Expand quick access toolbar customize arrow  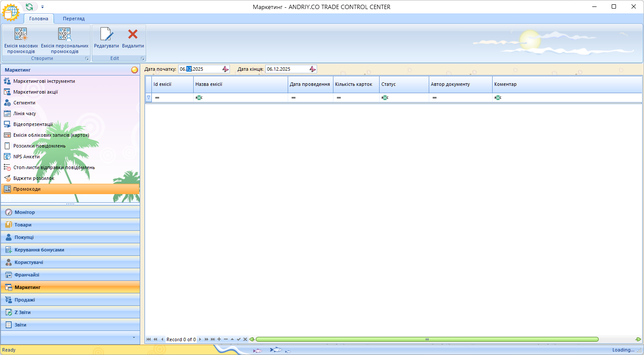42,7
